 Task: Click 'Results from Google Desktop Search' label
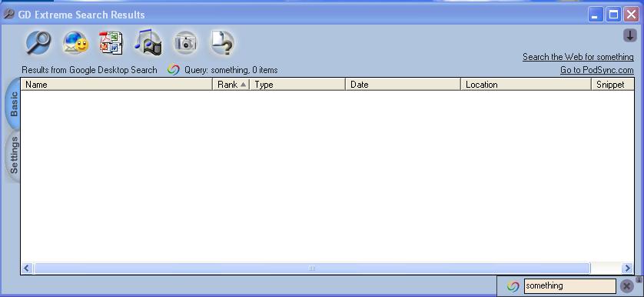[x=89, y=70]
